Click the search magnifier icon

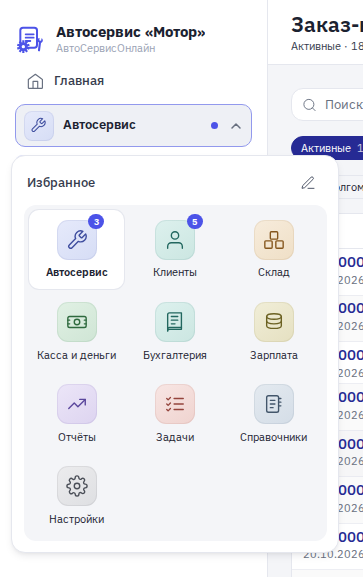(x=309, y=105)
